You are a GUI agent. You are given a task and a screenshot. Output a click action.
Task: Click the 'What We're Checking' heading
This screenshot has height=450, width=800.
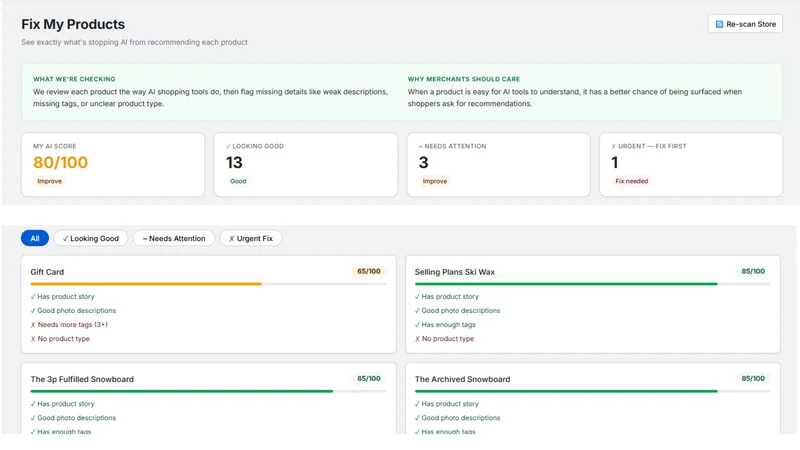click(x=74, y=79)
